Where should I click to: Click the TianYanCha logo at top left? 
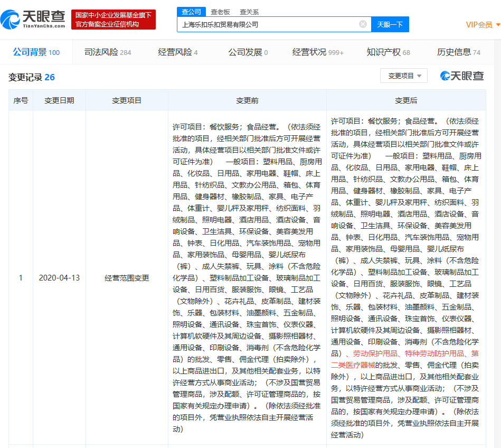[x=33, y=20]
